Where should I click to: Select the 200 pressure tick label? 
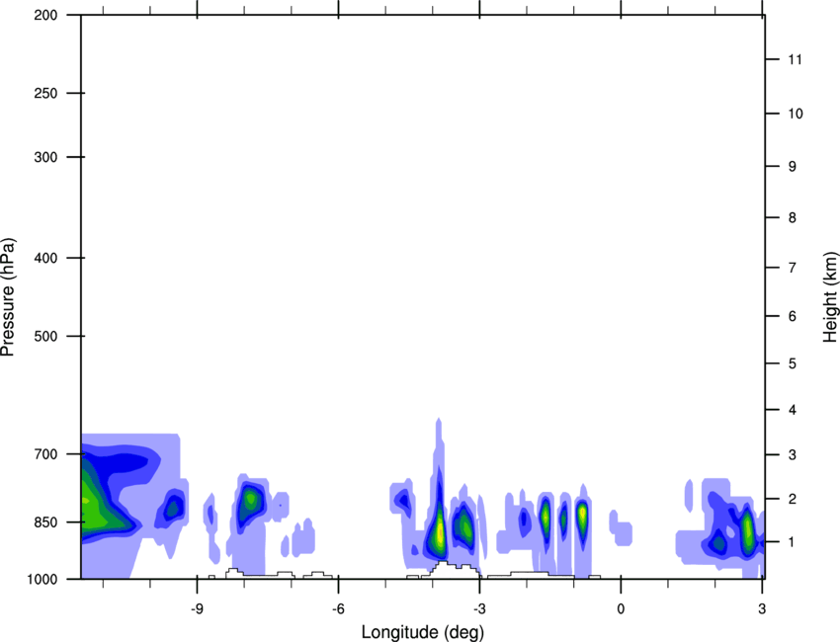coord(45,15)
